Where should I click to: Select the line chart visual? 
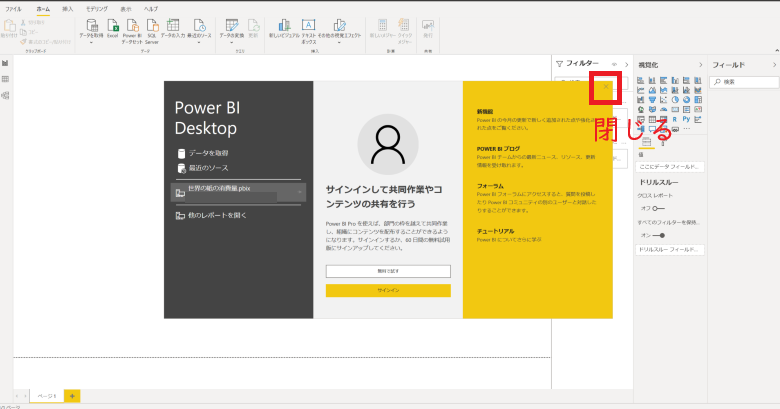click(x=641, y=90)
